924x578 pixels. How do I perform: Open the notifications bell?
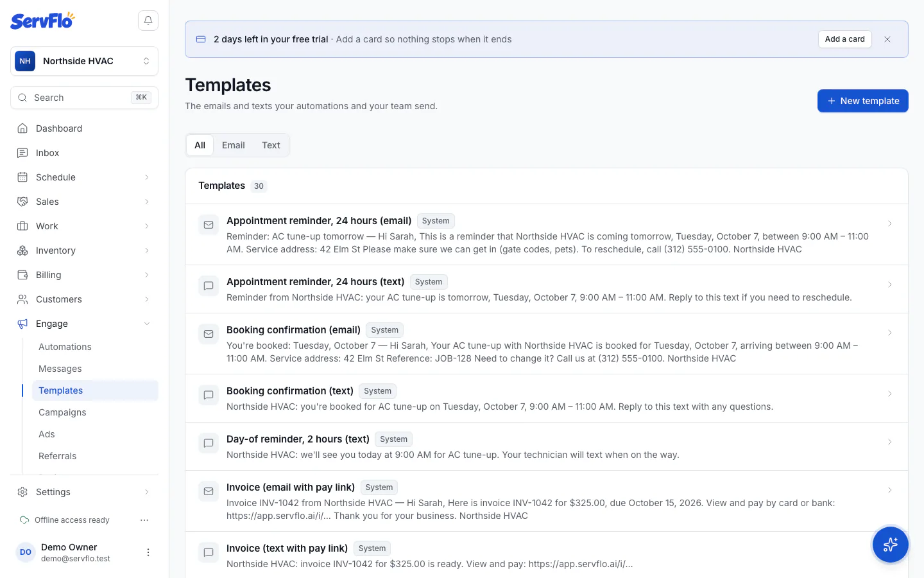click(148, 21)
